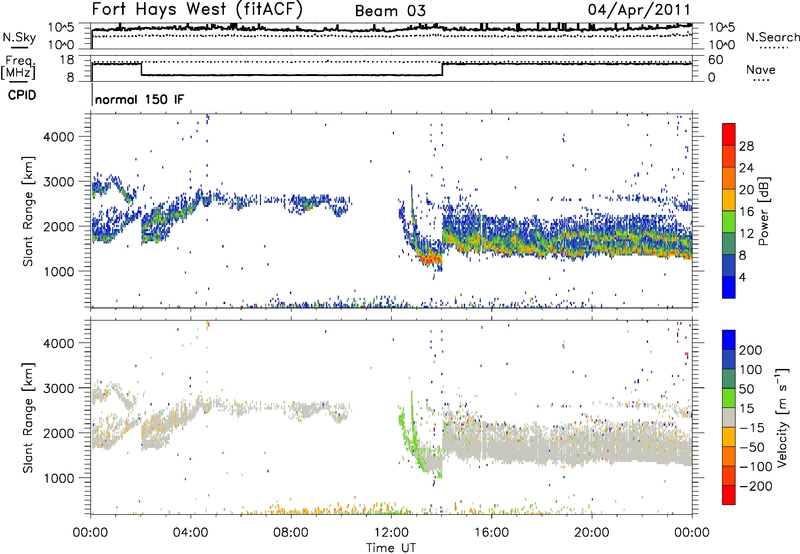800x554 pixels.
Task: Click "Slant Range [km]" title of the velocity panel
Action: click(x=28, y=418)
